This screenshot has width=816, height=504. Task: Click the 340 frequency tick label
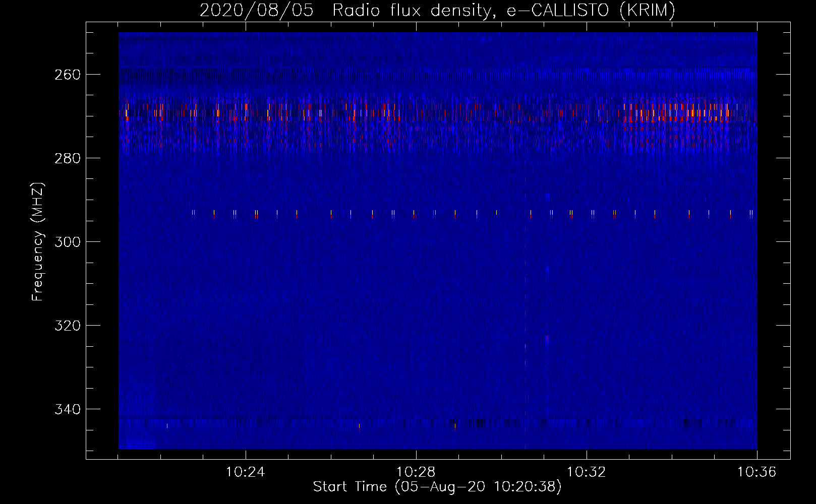tap(68, 409)
